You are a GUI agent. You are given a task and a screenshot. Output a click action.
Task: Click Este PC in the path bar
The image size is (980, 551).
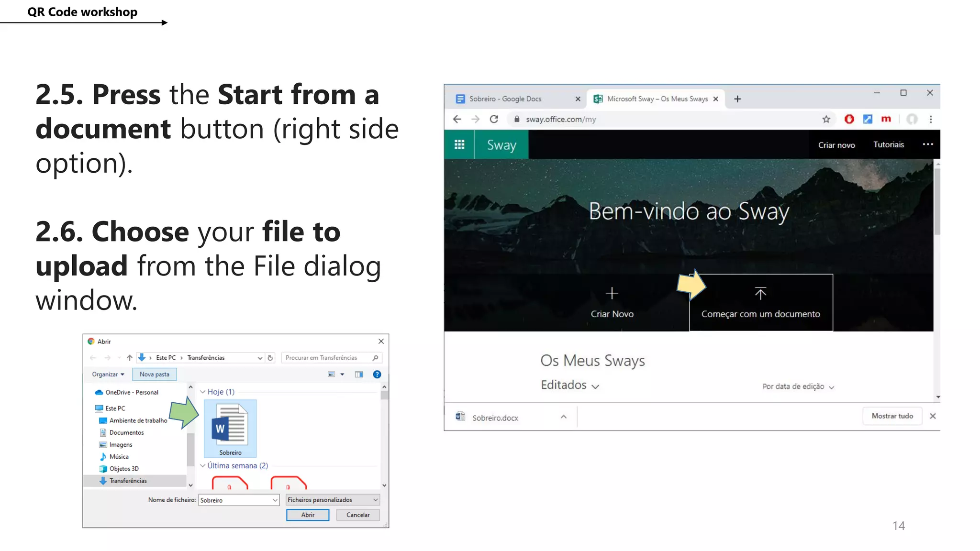[x=166, y=358]
